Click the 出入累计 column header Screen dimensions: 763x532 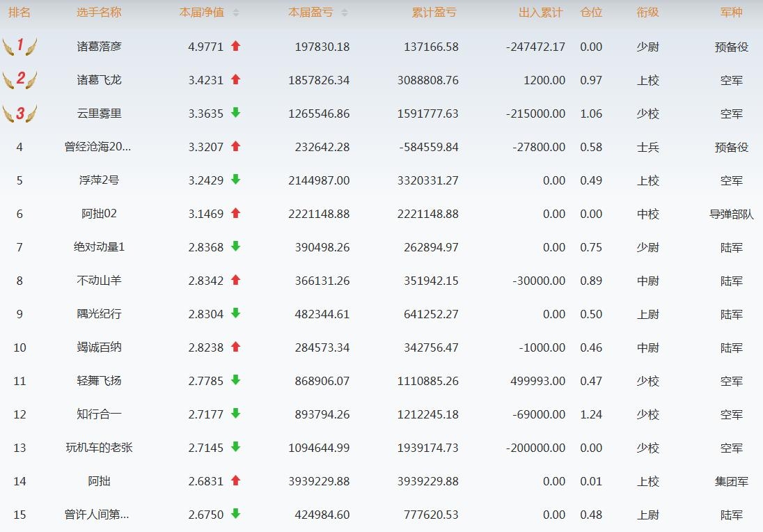point(541,13)
